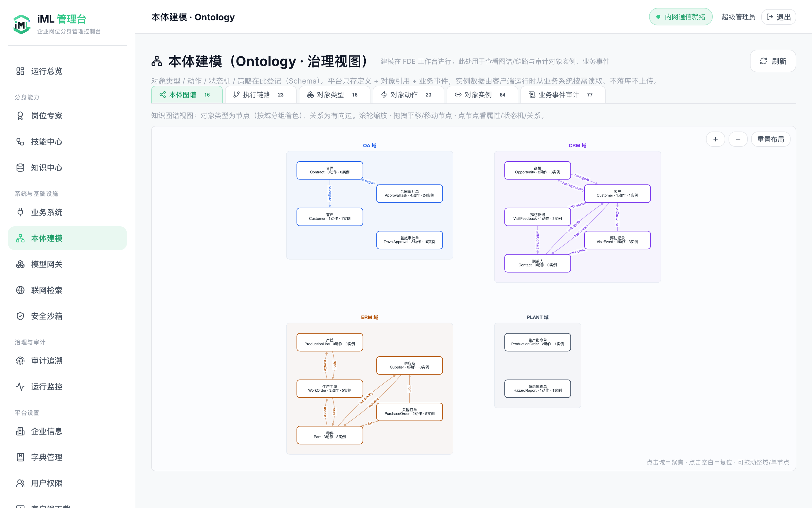Select the ProductionOrder 生产指令单 node
Screen dimensions: 812x508
point(538,342)
